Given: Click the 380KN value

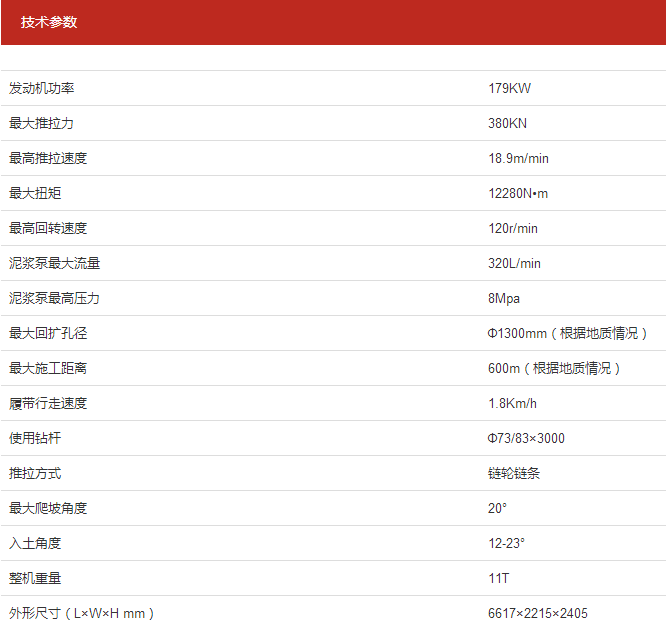Looking at the screenshot, I should (507, 123).
